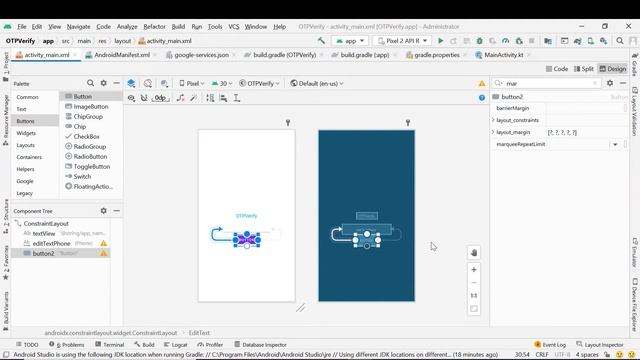This screenshot has width=640, height=360.
Task: Open the Database Inspector tool window
Action: tap(260, 345)
